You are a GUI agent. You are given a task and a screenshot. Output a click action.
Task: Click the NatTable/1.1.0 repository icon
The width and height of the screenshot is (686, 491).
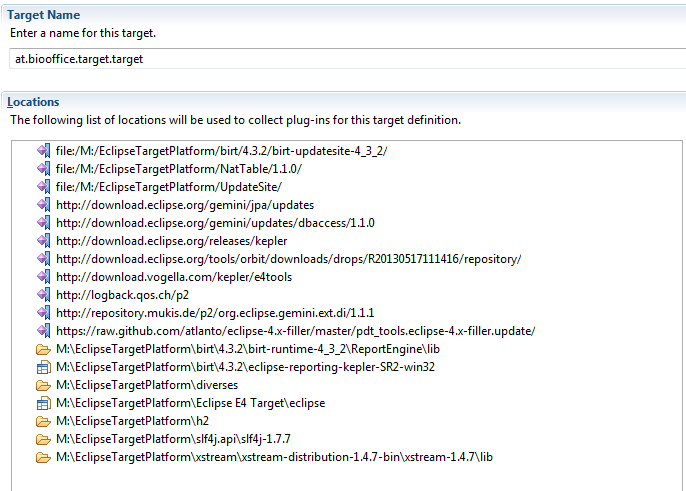43,169
